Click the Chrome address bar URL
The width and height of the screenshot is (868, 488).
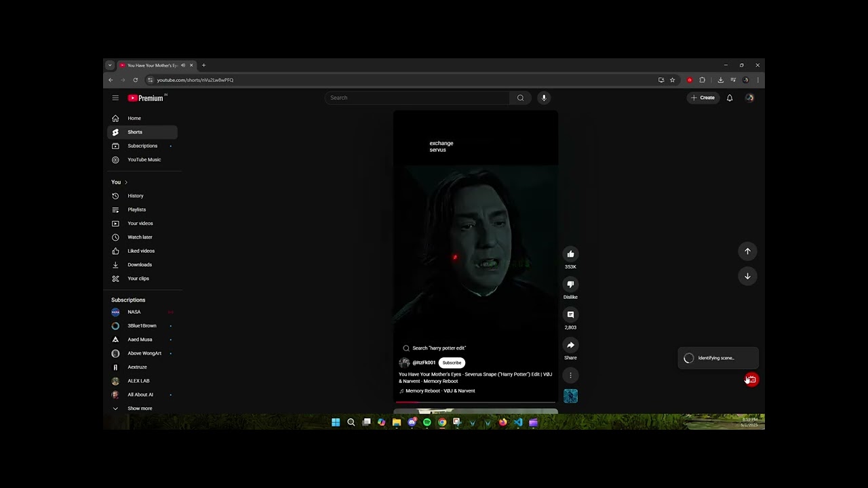point(195,80)
